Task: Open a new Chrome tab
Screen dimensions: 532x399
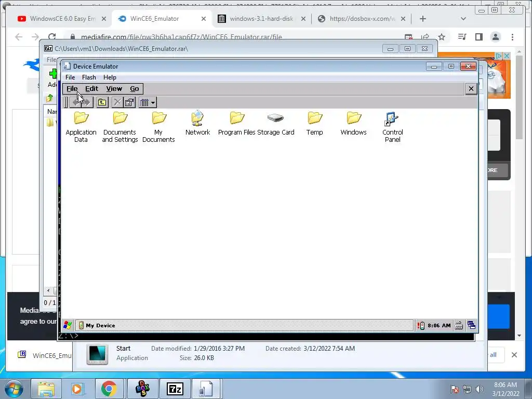Action: click(423, 19)
